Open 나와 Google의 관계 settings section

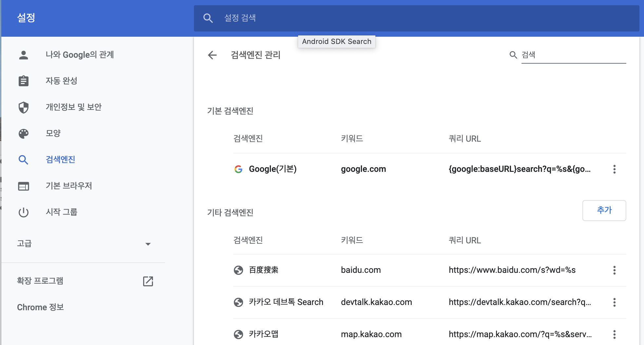point(80,55)
